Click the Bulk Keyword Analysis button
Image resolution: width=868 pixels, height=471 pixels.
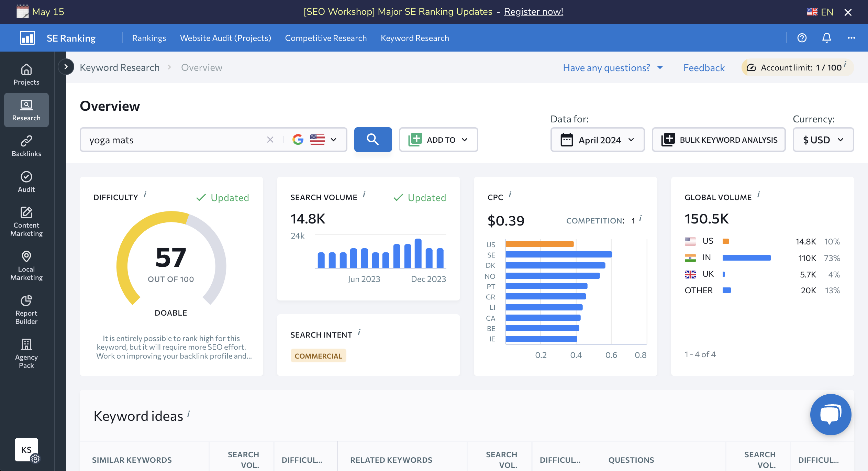[719, 140]
